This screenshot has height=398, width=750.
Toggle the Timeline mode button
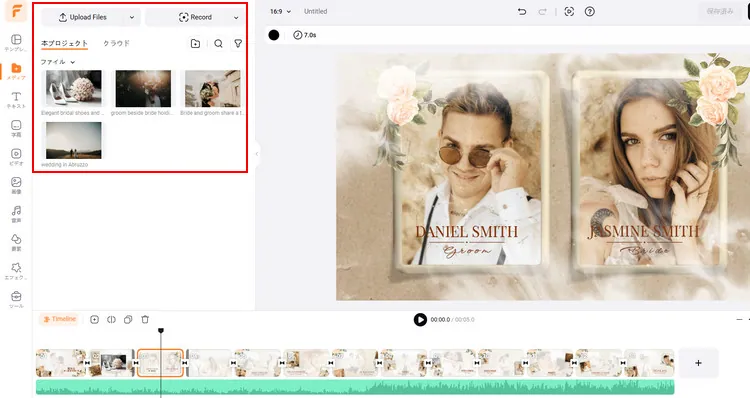pyautogui.click(x=59, y=319)
